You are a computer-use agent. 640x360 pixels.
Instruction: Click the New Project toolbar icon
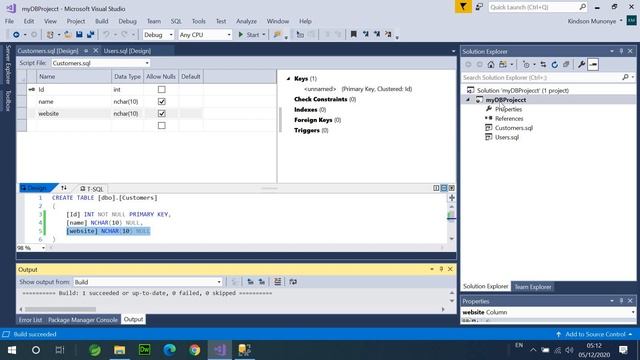tap(50, 35)
